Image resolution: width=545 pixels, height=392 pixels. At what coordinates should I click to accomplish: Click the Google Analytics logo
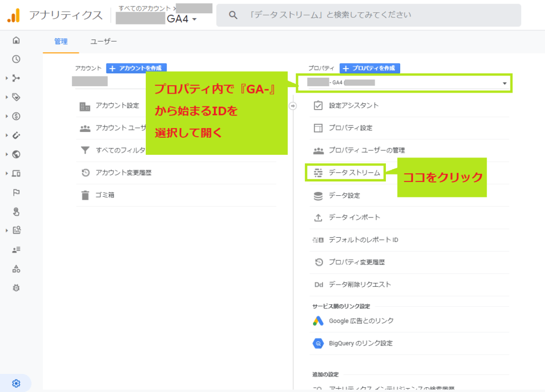coord(13,15)
